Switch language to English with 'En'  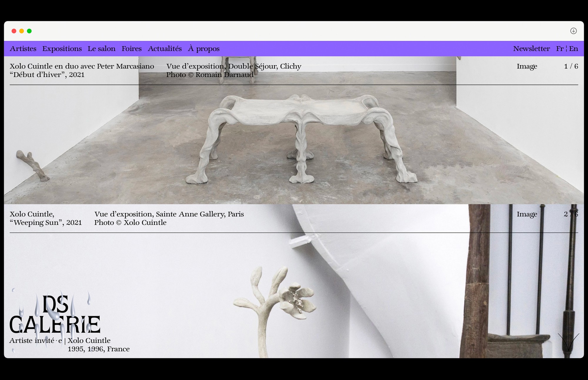574,49
